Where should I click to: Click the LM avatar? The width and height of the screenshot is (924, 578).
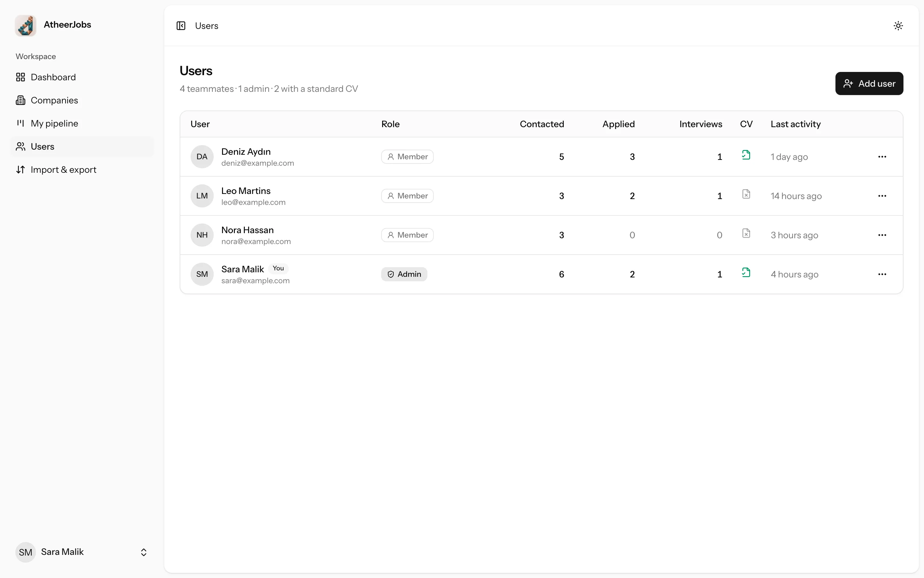(x=202, y=196)
